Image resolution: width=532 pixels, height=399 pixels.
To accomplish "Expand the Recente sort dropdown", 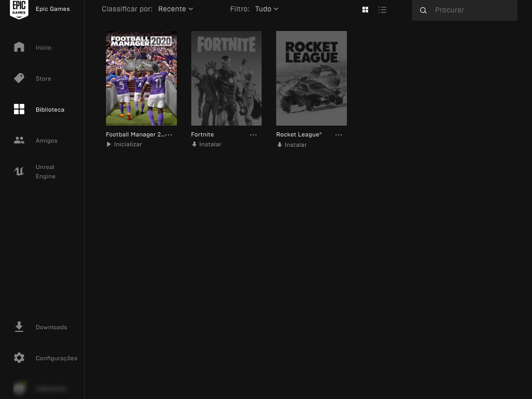I will [176, 9].
